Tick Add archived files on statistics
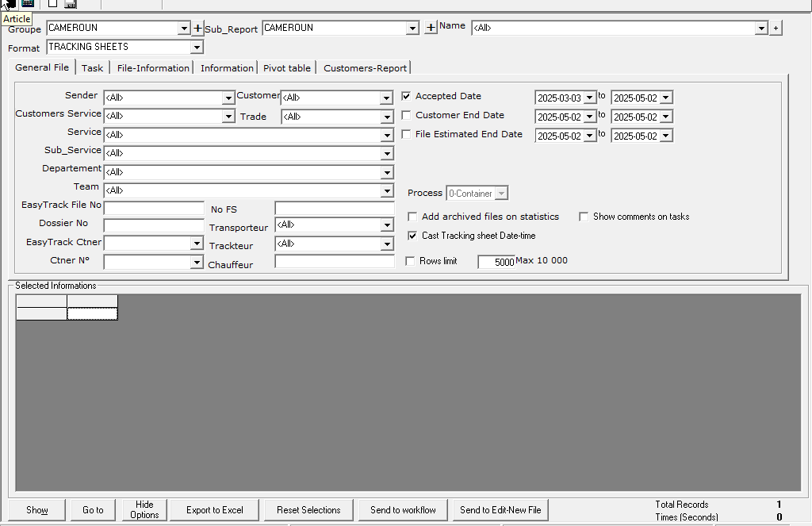The width and height of the screenshot is (812, 526). tap(412, 217)
